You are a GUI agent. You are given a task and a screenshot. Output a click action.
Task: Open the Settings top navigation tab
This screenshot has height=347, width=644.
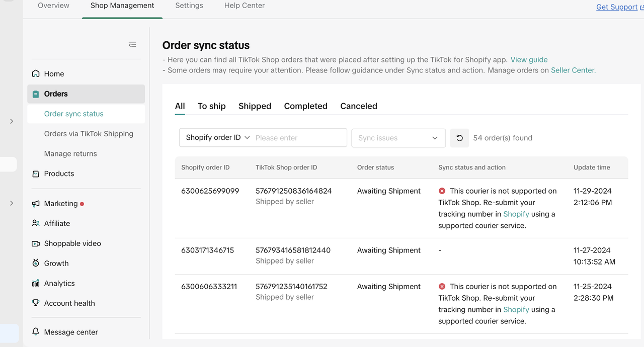(189, 6)
